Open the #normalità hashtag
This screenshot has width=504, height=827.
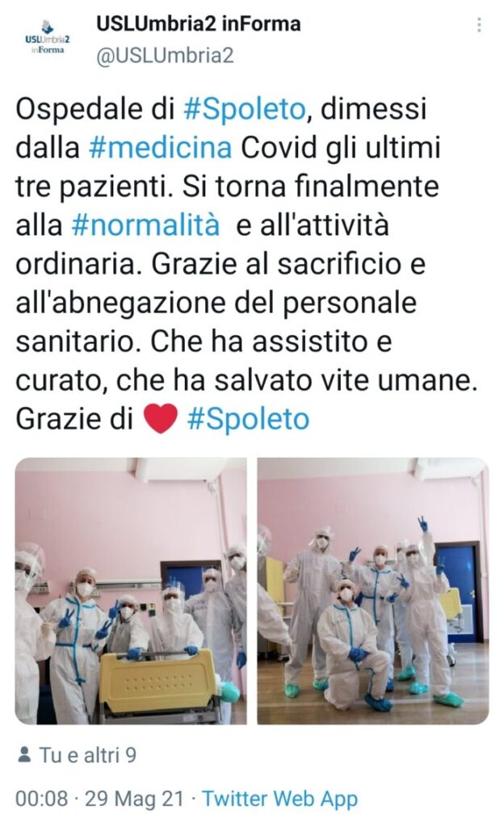[x=145, y=225]
